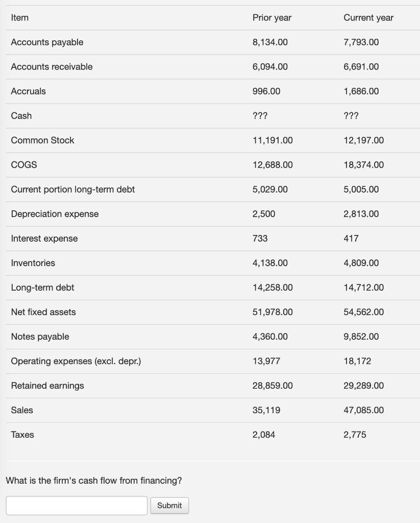
Task: Click the Interest expense prior value 733
Action: pyautogui.click(x=260, y=239)
